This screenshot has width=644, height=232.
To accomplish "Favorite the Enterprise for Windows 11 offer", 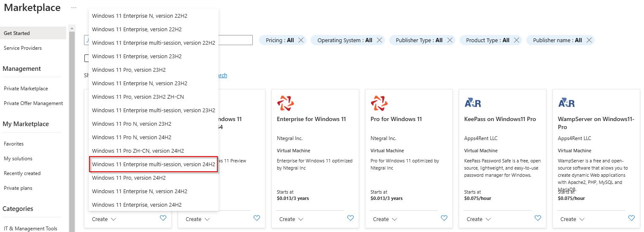I will click(x=350, y=218).
